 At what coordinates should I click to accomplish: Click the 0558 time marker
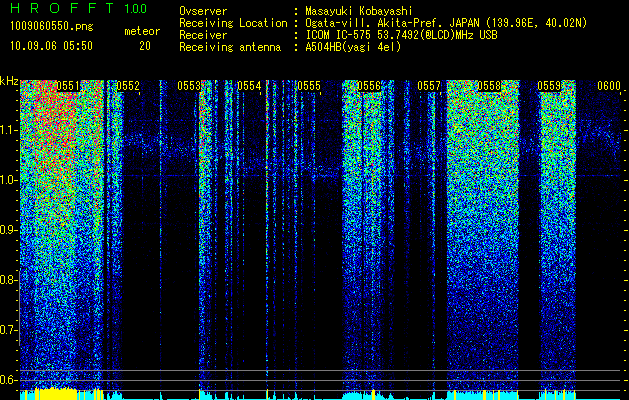[489, 86]
